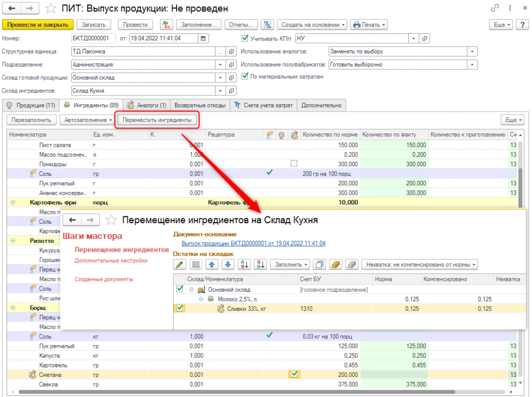Click the Переместить ингредиенты button
The height and width of the screenshot is (397, 532).
pos(157,120)
